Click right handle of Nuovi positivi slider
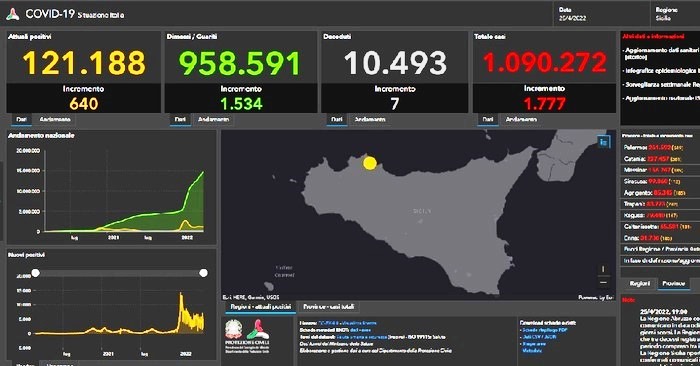The height and width of the screenshot is (366, 700). click(203, 273)
